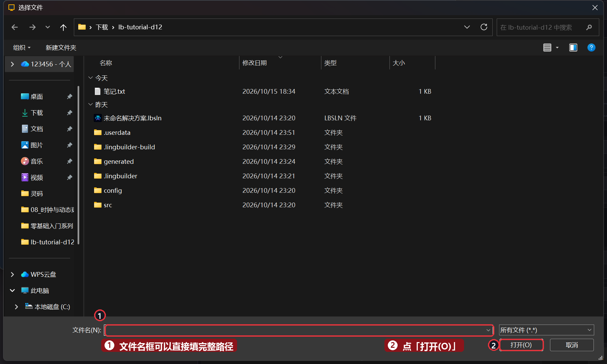Click the 打开(O) button
The height and width of the screenshot is (364, 607).
click(521, 345)
